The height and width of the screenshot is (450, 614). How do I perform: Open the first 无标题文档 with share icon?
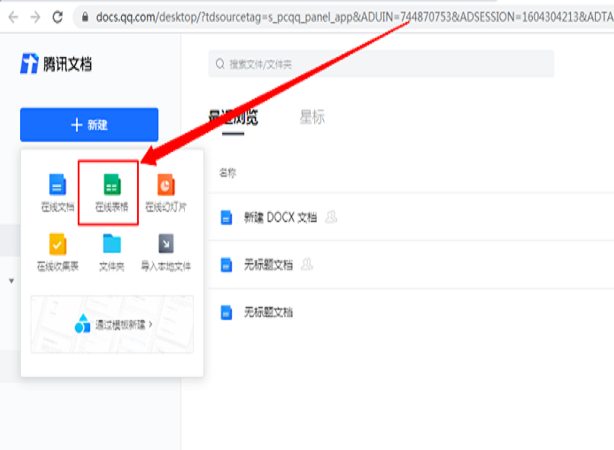pyautogui.click(x=268, y=265)
